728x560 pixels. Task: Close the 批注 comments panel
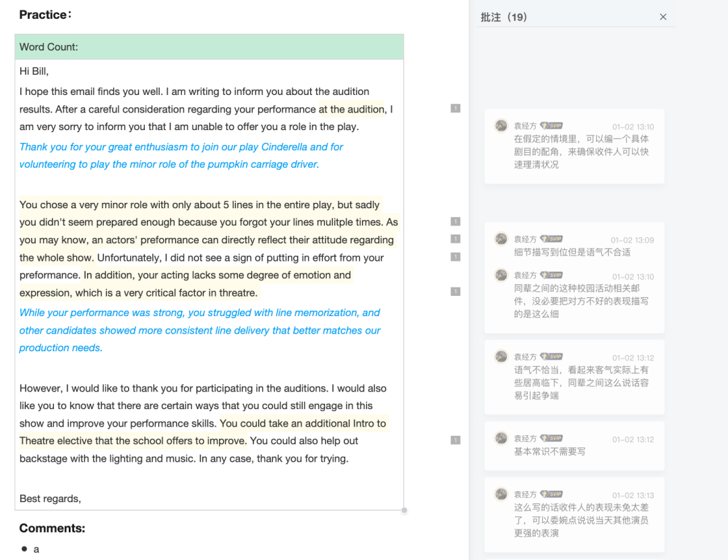663,17
